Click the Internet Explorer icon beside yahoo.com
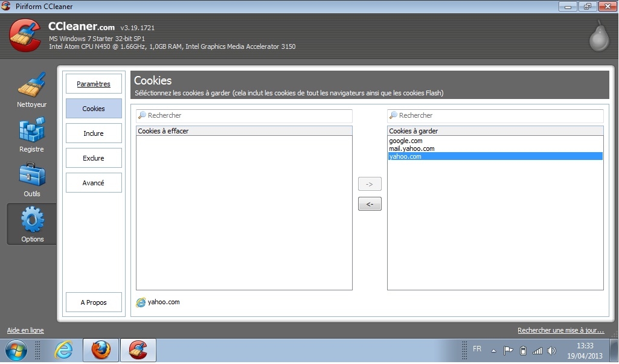This screenshot has width=619, height=364. coord(141,302)
